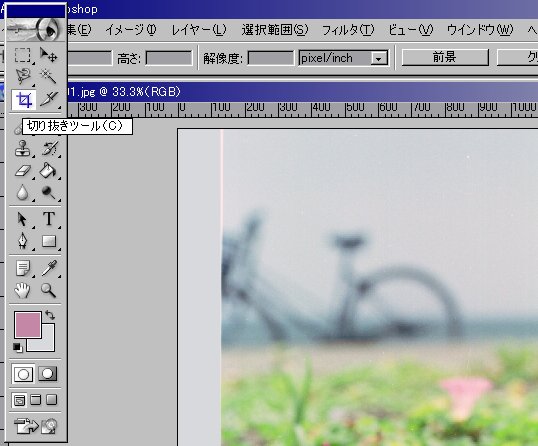Select the Zoom magnifier tool

tap(49, 290)
